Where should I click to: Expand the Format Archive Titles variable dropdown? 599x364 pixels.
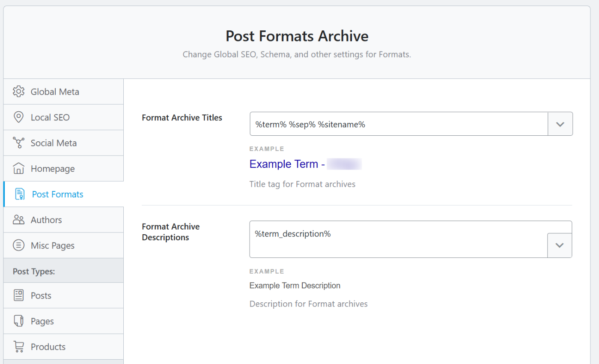560,124
